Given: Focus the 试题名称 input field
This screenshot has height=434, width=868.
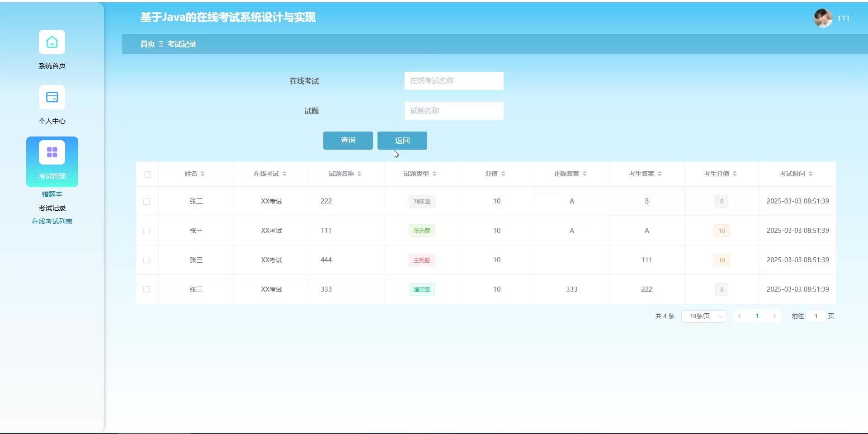Looking at the screenshot, I should (x=454, y=111).
